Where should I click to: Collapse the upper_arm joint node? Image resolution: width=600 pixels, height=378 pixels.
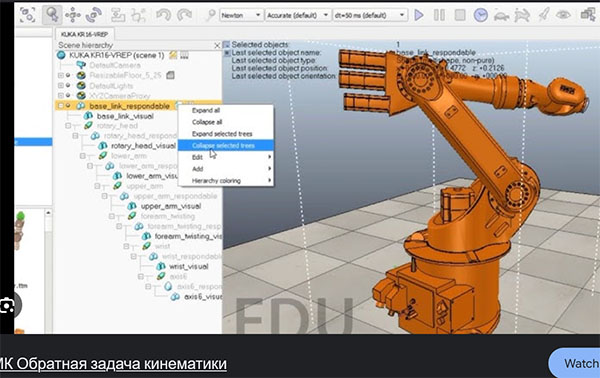click(97, 186)
